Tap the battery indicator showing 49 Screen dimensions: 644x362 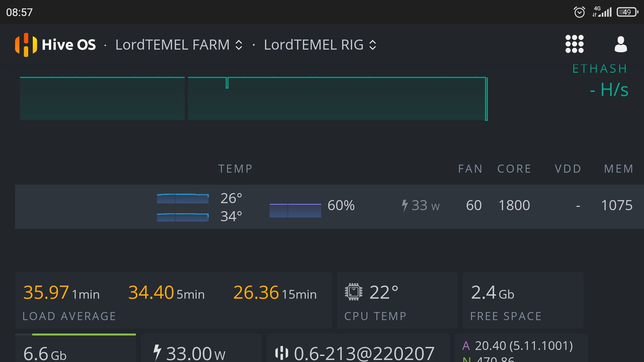(627, 12)
